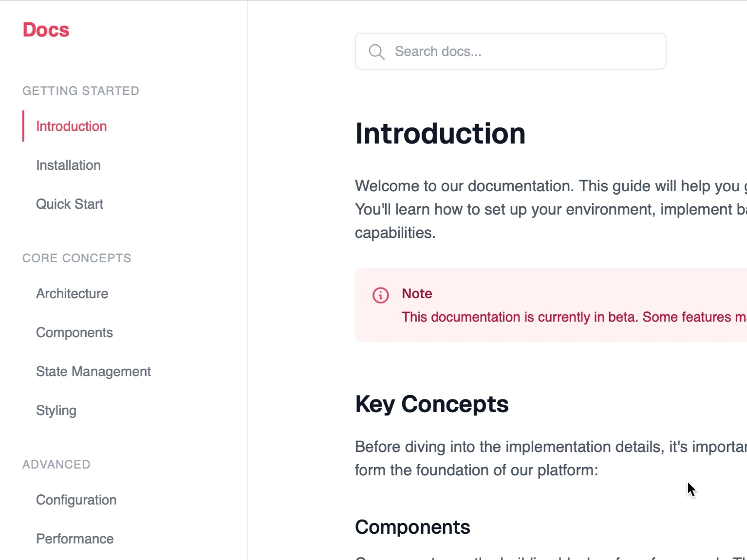Open the Architecture page
Image resolution: width=747 pixels, height=560 pixels.
click(x=72, y=293)
